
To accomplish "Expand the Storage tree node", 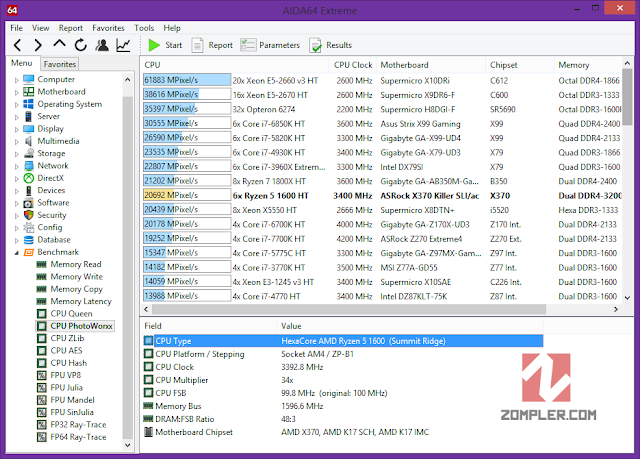I will coord(16,154).
